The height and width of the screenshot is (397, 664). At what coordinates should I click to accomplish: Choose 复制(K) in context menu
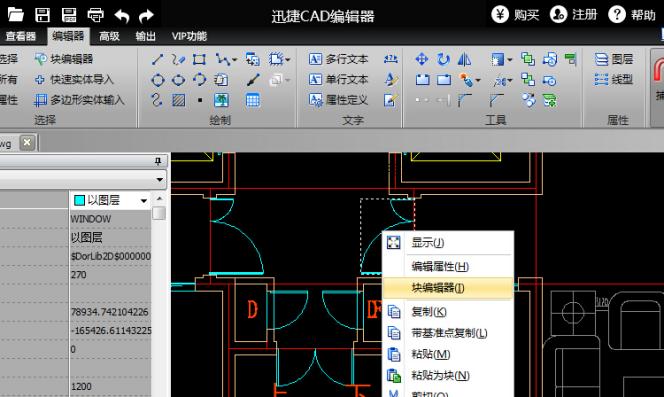coord(448,312)
